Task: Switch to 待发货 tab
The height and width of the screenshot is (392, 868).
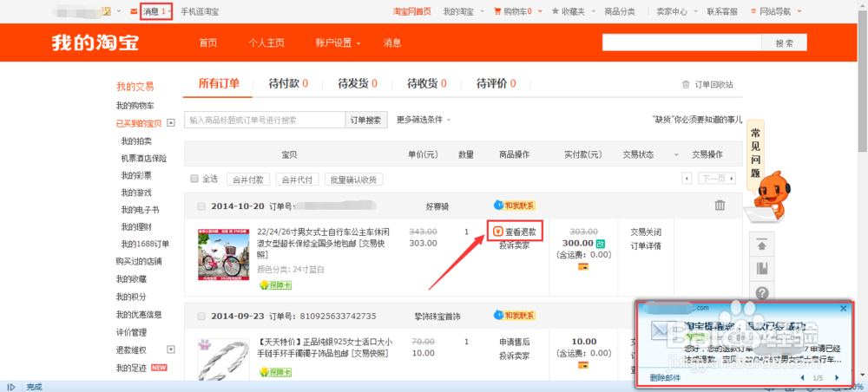Action: pos(358,83)
